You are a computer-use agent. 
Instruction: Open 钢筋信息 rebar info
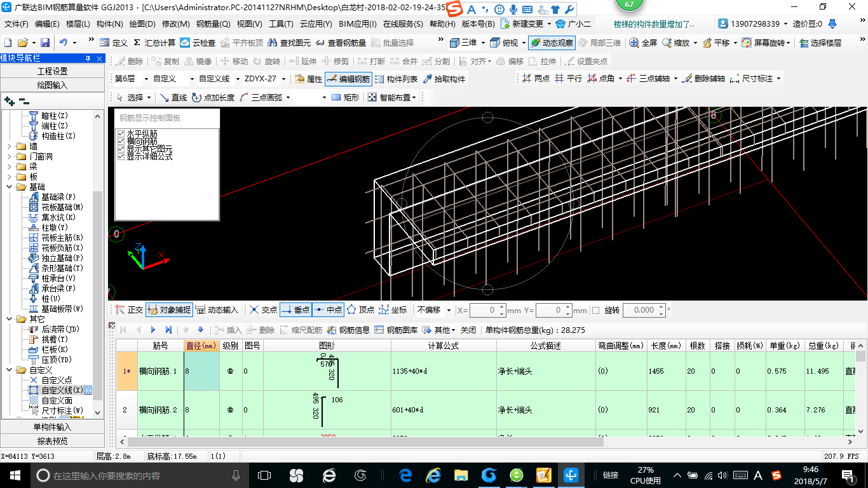point(348,330)
